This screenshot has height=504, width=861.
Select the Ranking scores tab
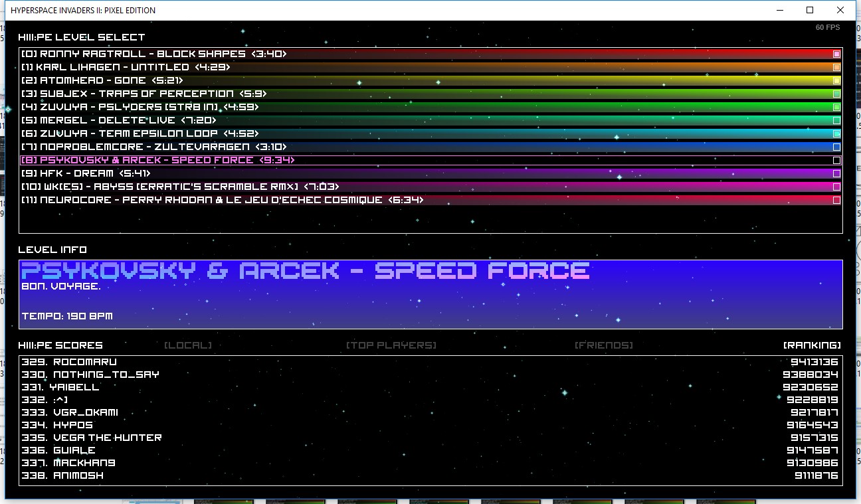point(812,345)
